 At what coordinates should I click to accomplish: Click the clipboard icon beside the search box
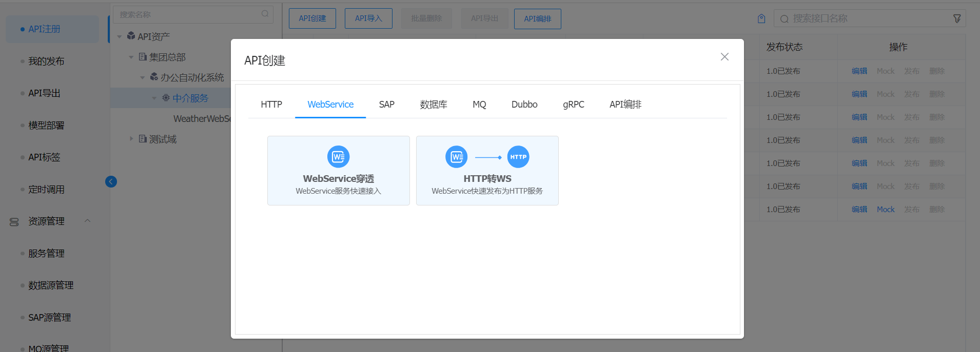pyautogui.click(x=761, y=18)
